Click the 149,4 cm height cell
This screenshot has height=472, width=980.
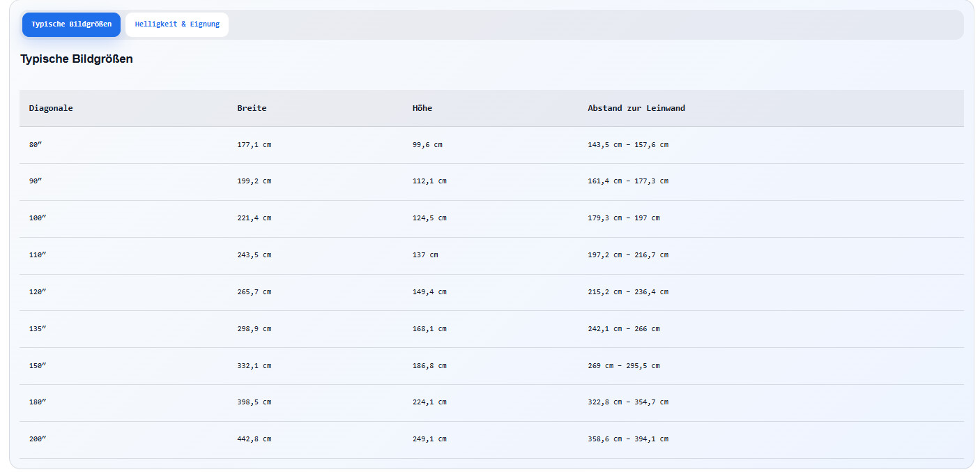[x=429, y=292]
